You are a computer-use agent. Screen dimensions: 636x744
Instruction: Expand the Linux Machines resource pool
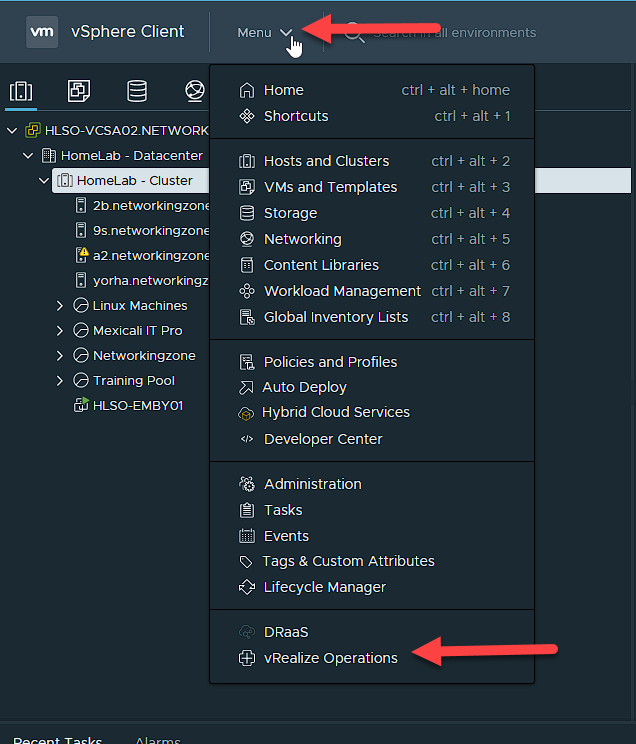click(61, 306)
